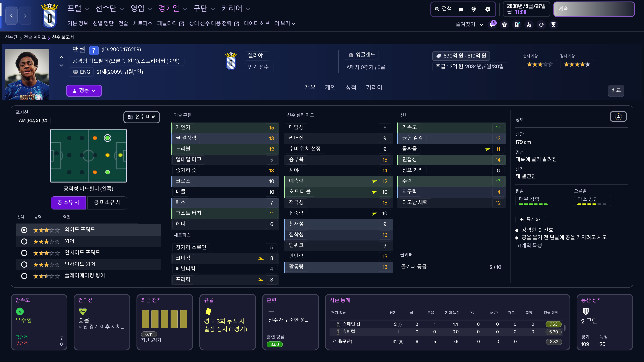The image size is (644, 362).
Task: Navigate back with the left arrow
Action: [12, 15]
